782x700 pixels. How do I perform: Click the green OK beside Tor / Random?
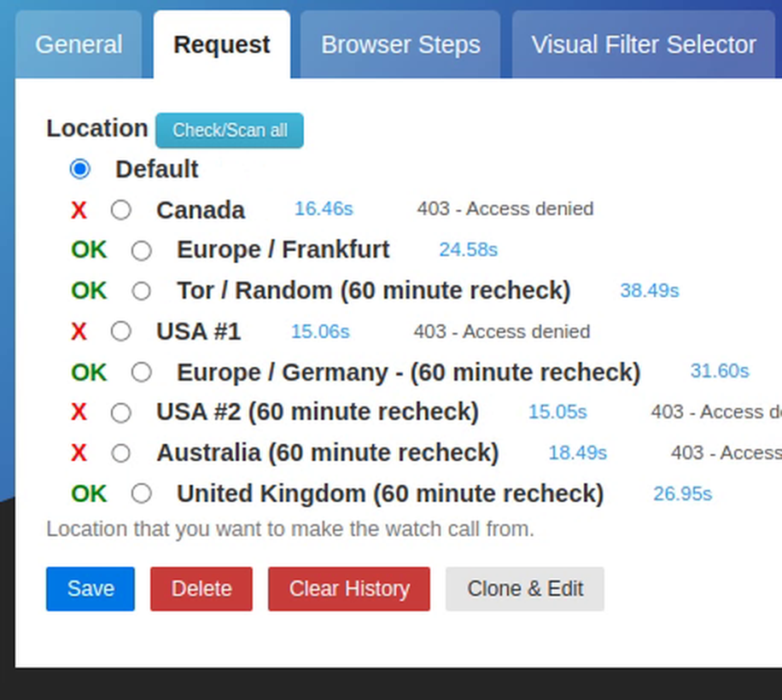pyautogui.click(x=90, y=290)
